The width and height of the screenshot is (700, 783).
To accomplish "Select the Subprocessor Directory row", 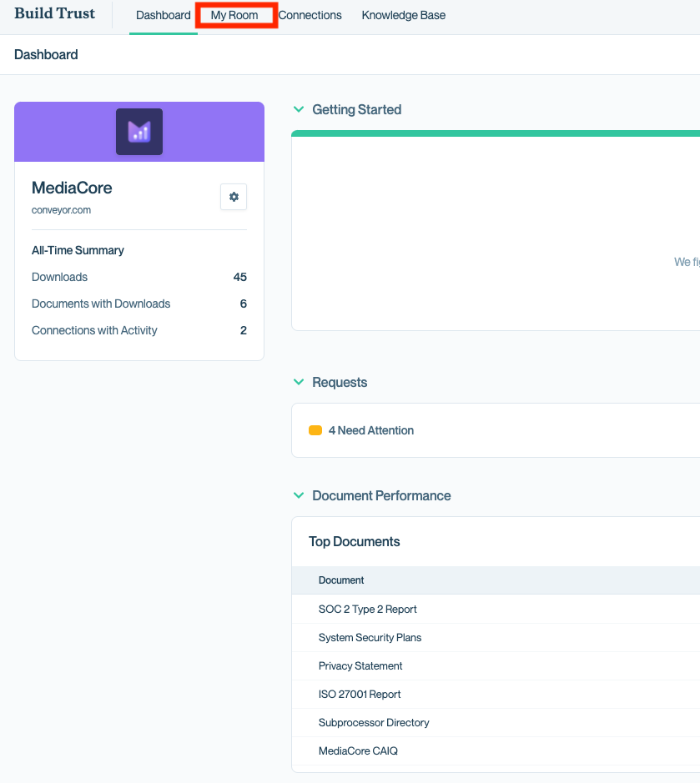I will point(496,723).
